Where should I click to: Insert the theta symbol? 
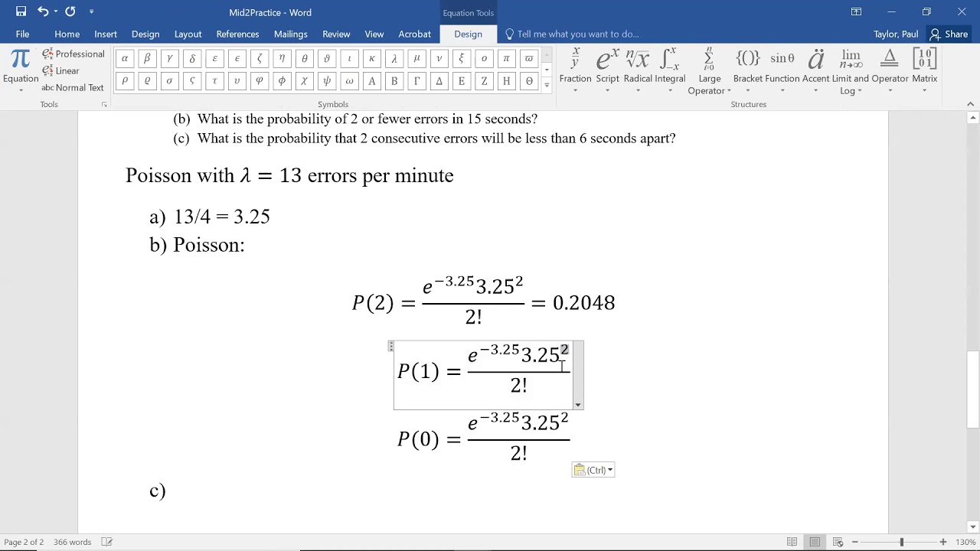305,58
